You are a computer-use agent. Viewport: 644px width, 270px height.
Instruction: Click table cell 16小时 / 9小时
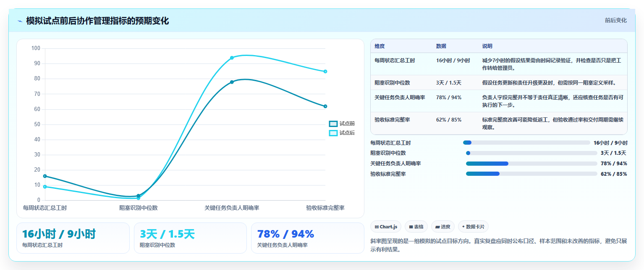click(x=453, y=61)
